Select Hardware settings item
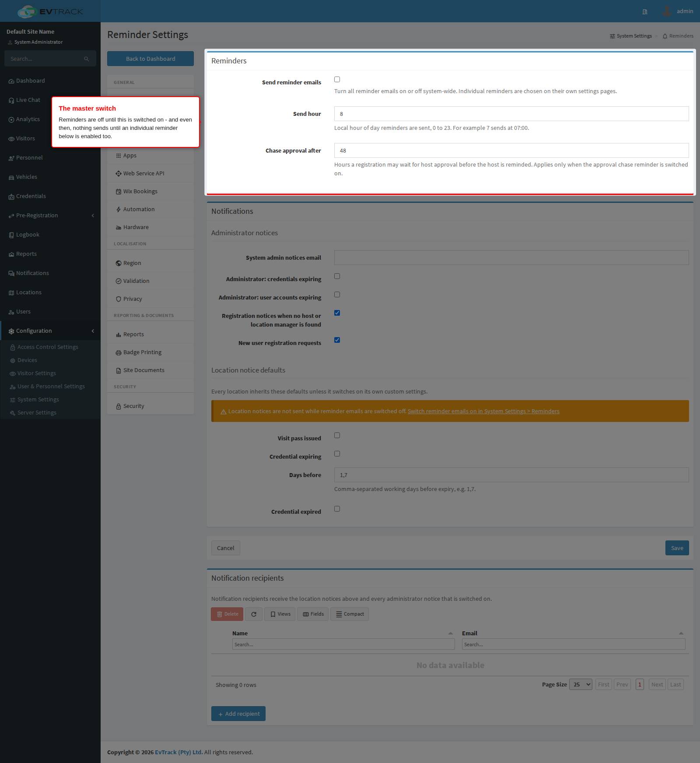Screen dimensions: 700x763 150,227
